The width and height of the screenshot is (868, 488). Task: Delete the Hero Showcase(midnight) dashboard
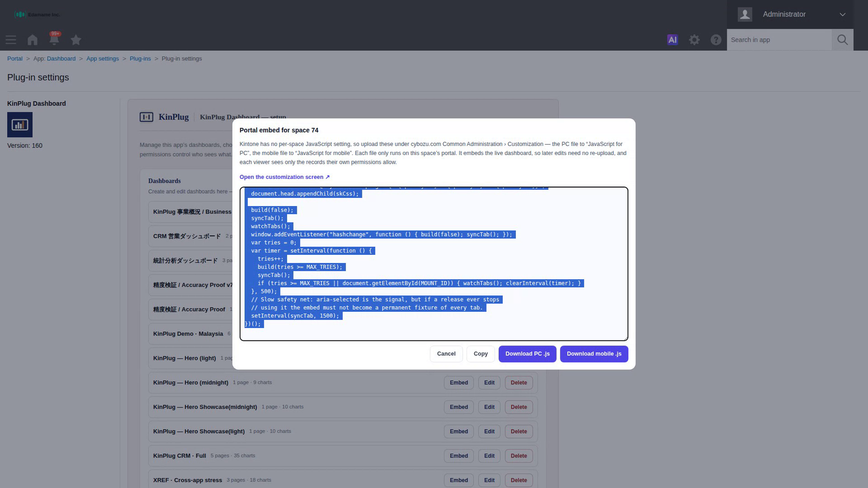[x=519, y=407]
